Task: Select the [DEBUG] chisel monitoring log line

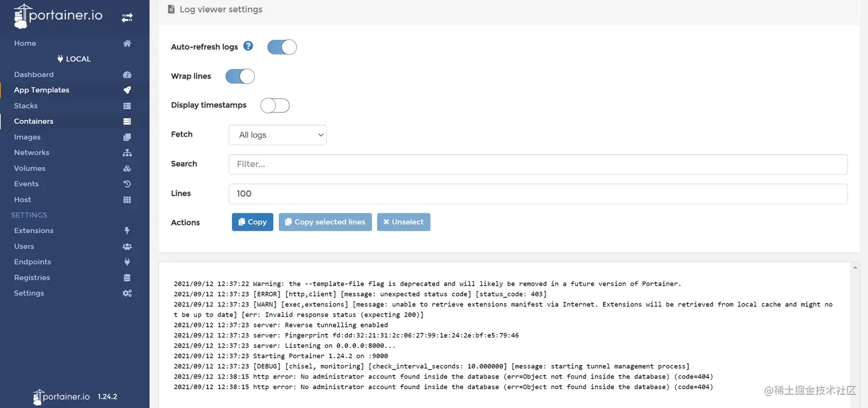Action: tap(432, 367)
